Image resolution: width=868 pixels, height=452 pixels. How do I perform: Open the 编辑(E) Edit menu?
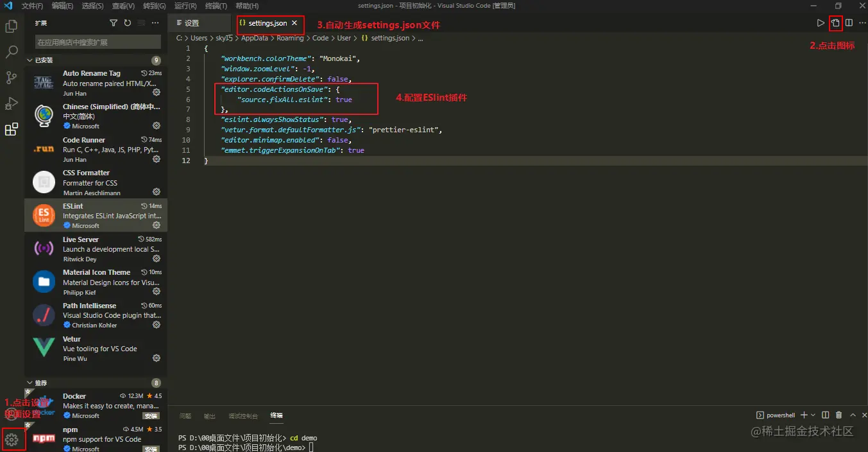point(63,6)
